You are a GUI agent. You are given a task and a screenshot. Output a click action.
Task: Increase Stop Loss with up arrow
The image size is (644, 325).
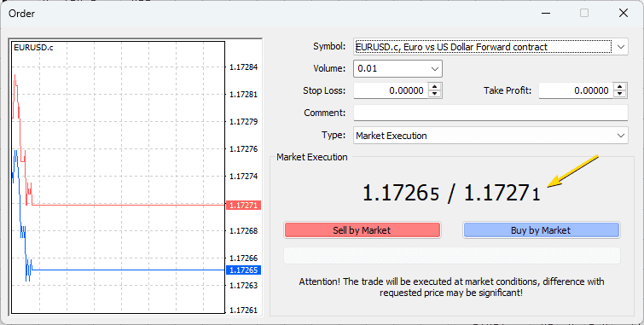(x=434, y=87)
